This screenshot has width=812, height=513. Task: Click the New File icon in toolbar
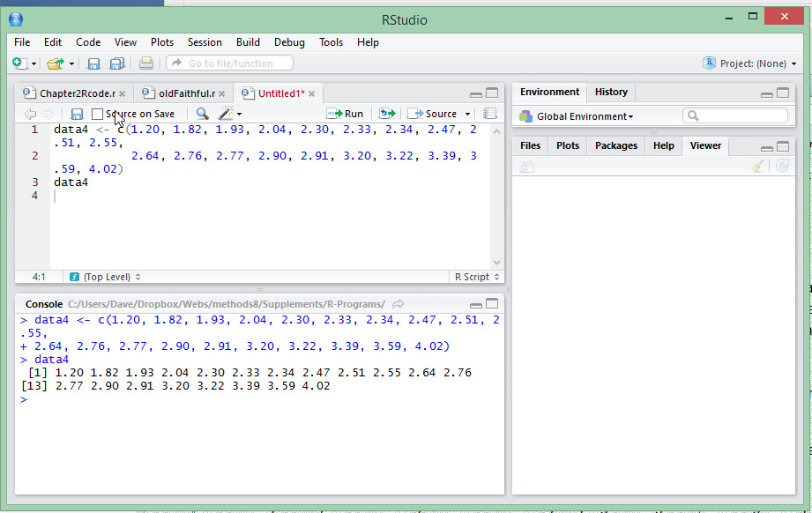[19, 63]
